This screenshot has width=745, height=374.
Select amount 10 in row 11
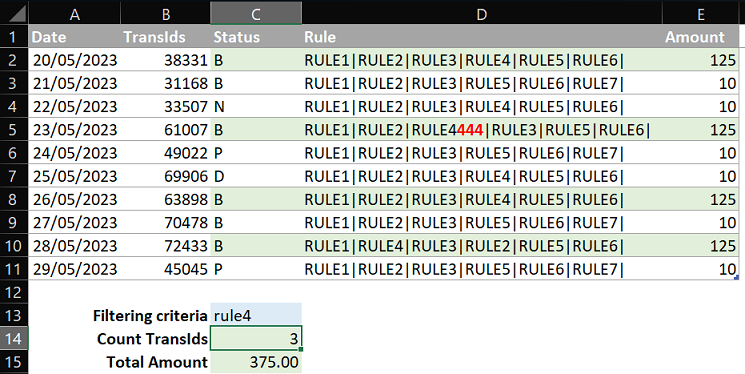[701, 269]
